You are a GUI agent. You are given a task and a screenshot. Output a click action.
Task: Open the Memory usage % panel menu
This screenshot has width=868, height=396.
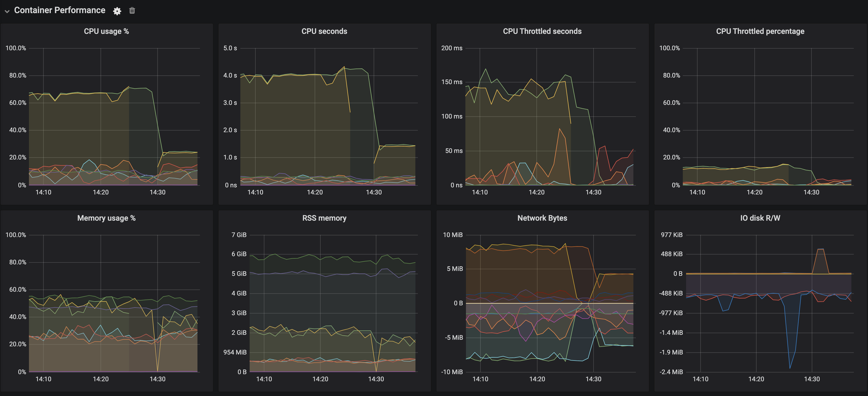point(106,218)
